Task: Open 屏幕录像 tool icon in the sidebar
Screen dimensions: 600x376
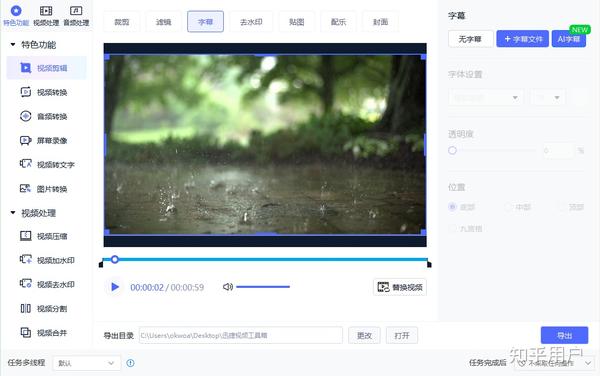Action: tap(26, 140)
